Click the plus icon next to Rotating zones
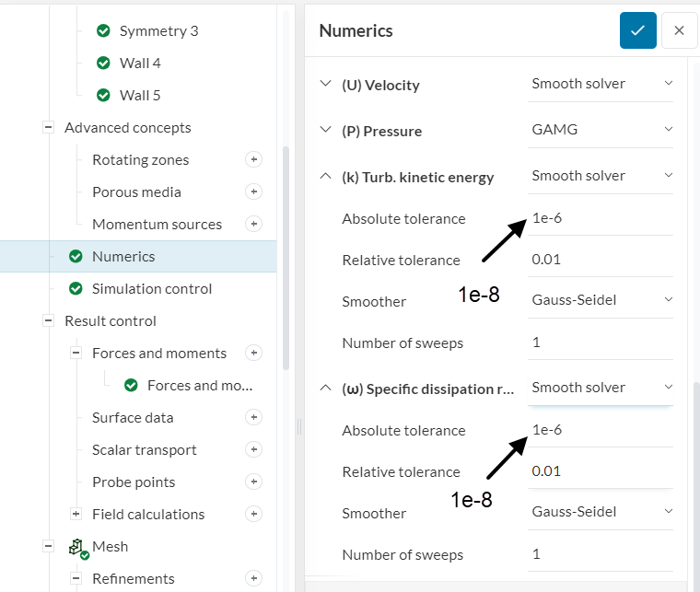 pos(254,159)
